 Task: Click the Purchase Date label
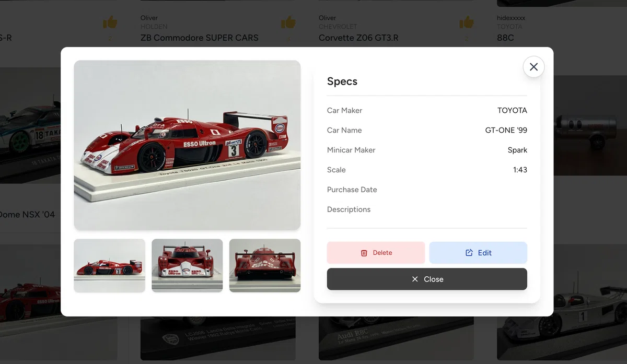[x=352, y=190]
